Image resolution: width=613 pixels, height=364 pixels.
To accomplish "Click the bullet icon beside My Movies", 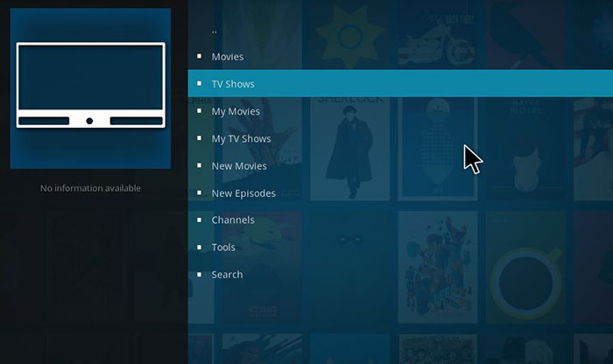I will (x=200, y=110).
